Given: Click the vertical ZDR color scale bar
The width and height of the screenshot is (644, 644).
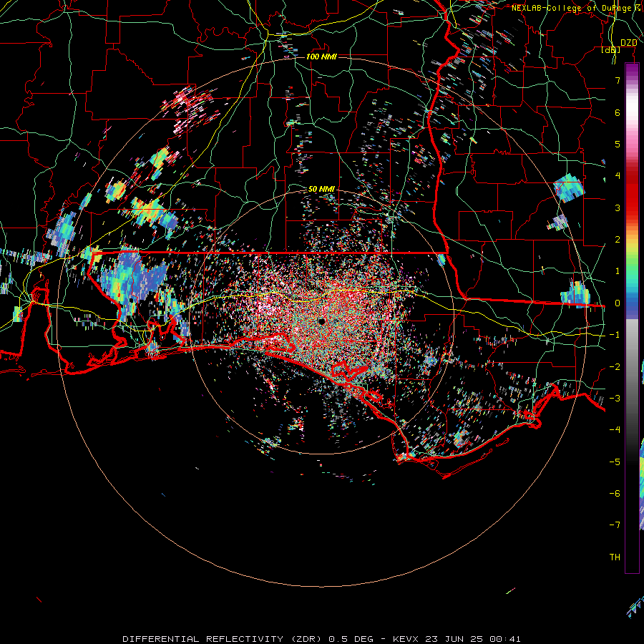Looking at the screenshot, I should click(x=632, y=318).
